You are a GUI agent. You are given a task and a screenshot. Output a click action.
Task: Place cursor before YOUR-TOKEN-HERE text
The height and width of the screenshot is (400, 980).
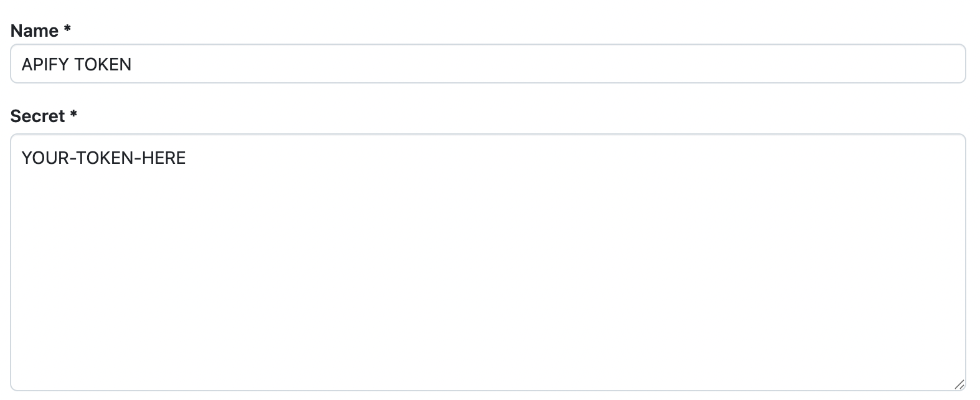click(x=21, y=158)
